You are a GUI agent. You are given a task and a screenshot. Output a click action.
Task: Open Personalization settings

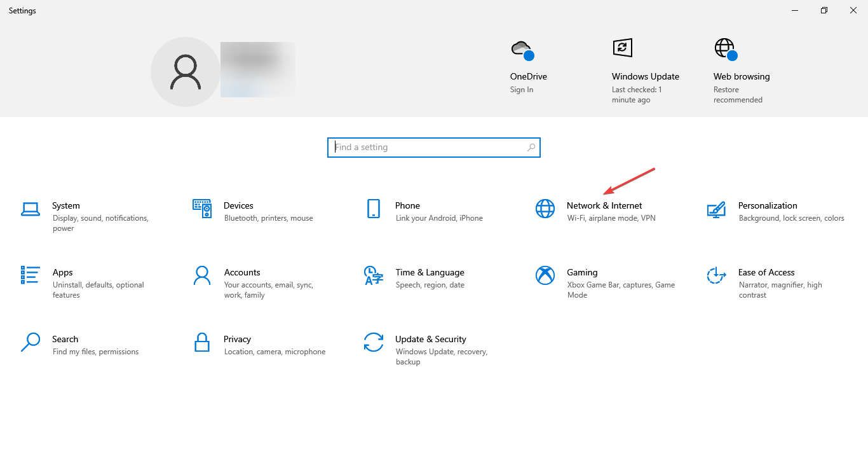768,205
